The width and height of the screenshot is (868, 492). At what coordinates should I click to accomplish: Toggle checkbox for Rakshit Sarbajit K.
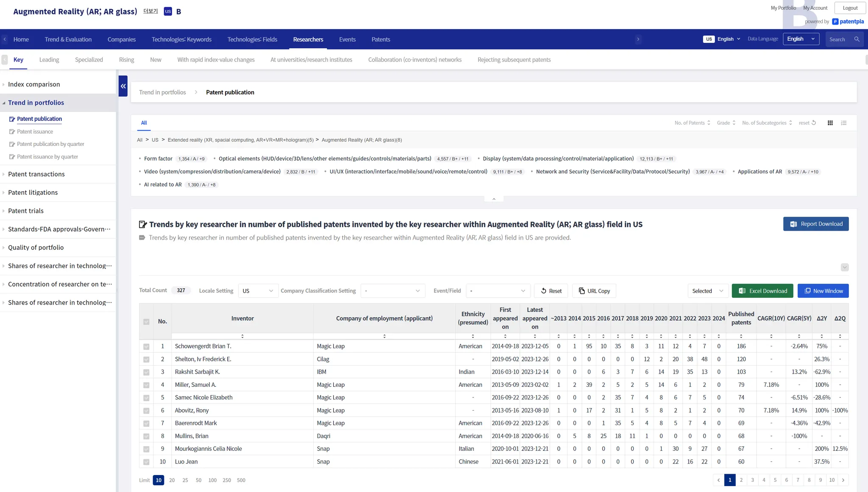point(146,372)
